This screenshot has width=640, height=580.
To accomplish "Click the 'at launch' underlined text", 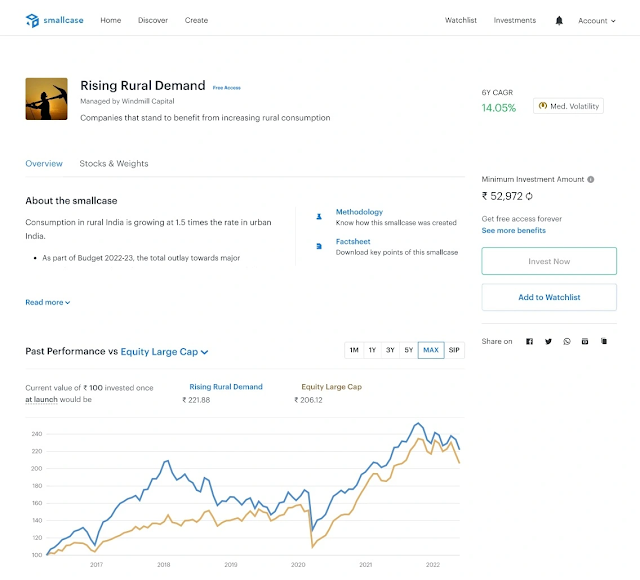I will coord(41,400).
